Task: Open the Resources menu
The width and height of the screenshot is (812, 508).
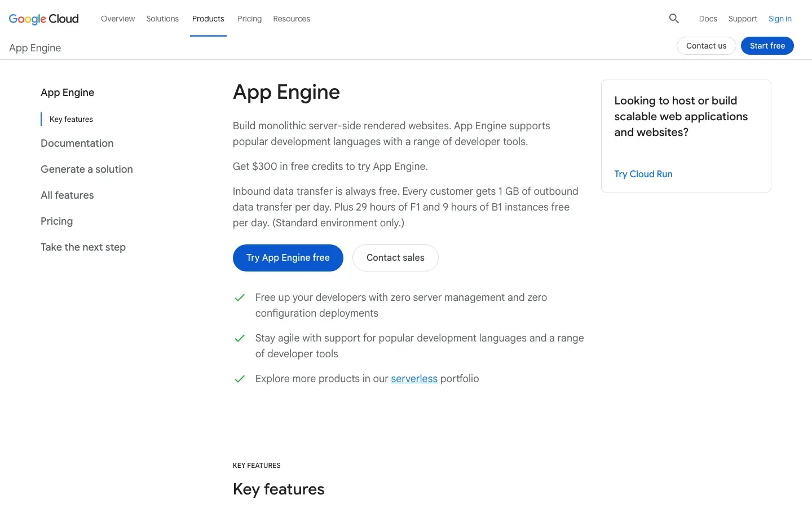Action: coord(292,19)
